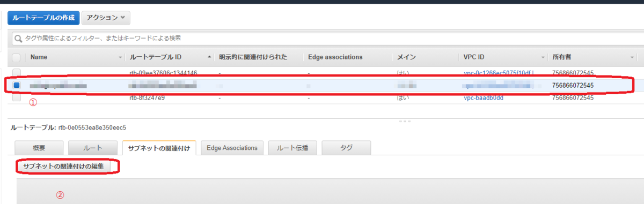Toggle the select-all checkbox in the table header
Viewport: 644px width, 204px height.
coord(16,57)
